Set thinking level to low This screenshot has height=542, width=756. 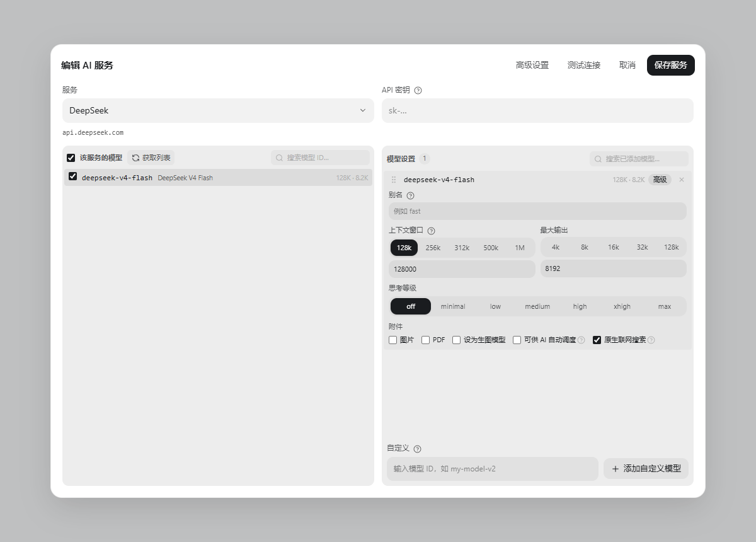click(495, 306)
